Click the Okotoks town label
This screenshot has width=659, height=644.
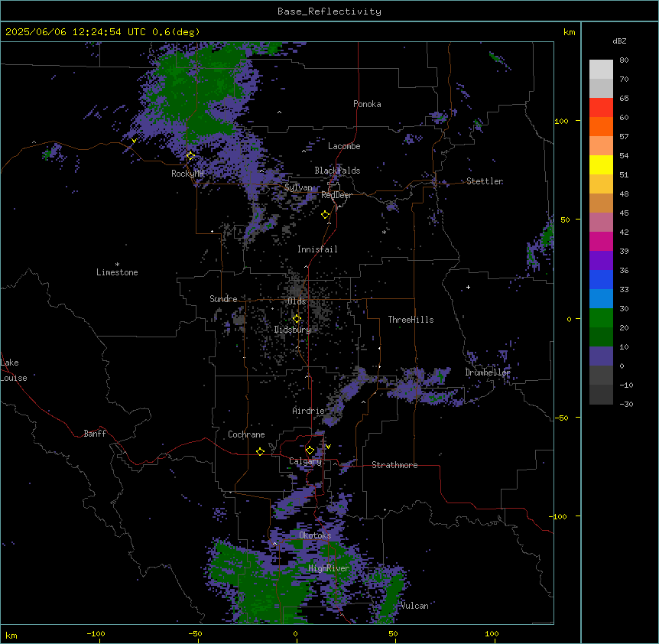click(315, 535)
